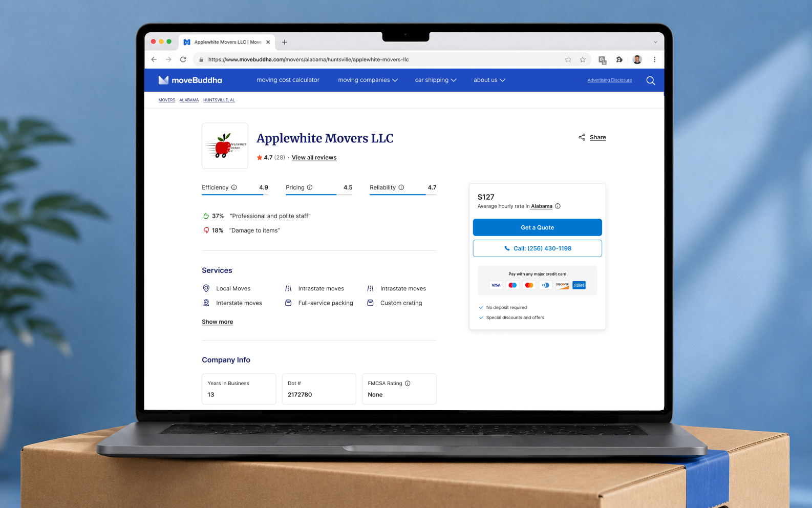This screenshot has height=508, width=812.
Task: Click the Efficiency info icon
Action: click(x=234, y=187)
